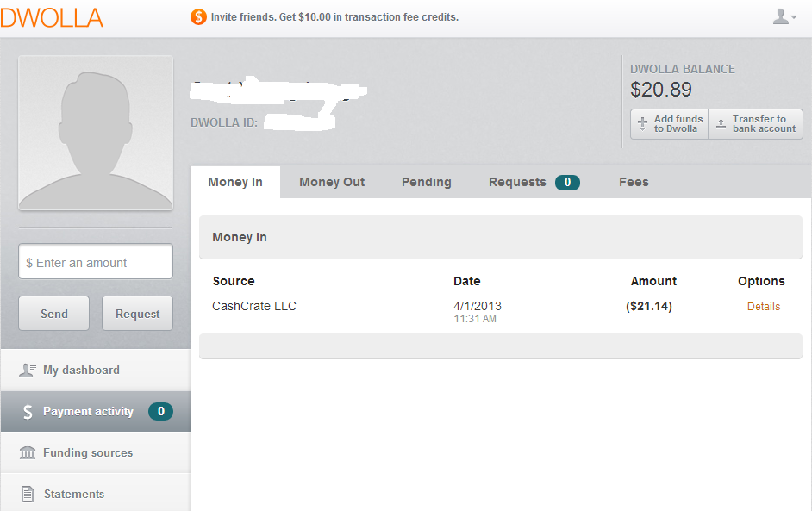
Task: Click the upload arrow icon on Transfer
Action: (x=721, y=124)
